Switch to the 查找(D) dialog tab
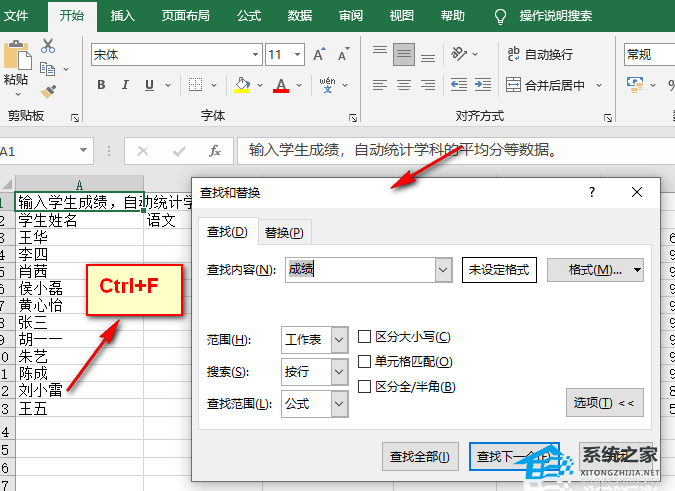675x491 pixels. (x=227, y=232)
